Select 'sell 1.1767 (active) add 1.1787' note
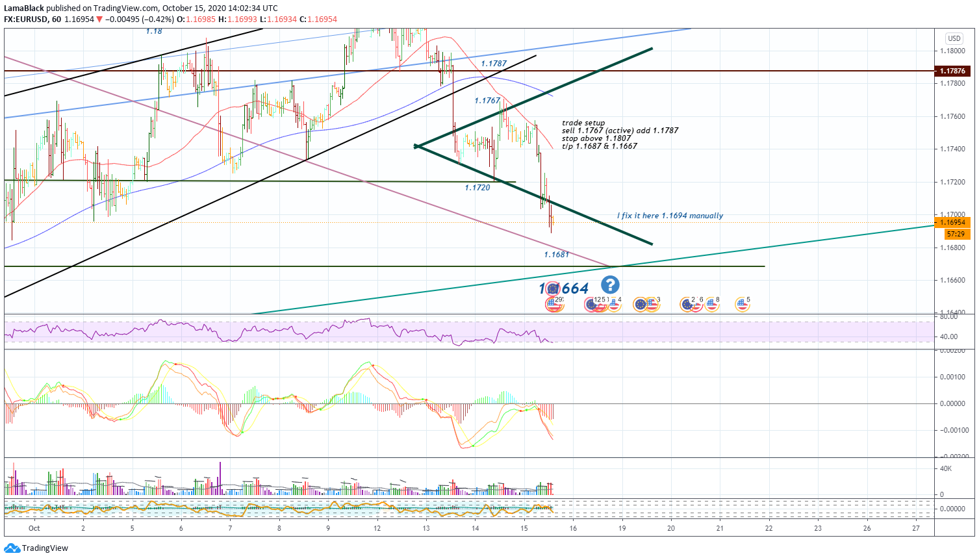This screenshot has height=560, width=979. click(620, 131)
